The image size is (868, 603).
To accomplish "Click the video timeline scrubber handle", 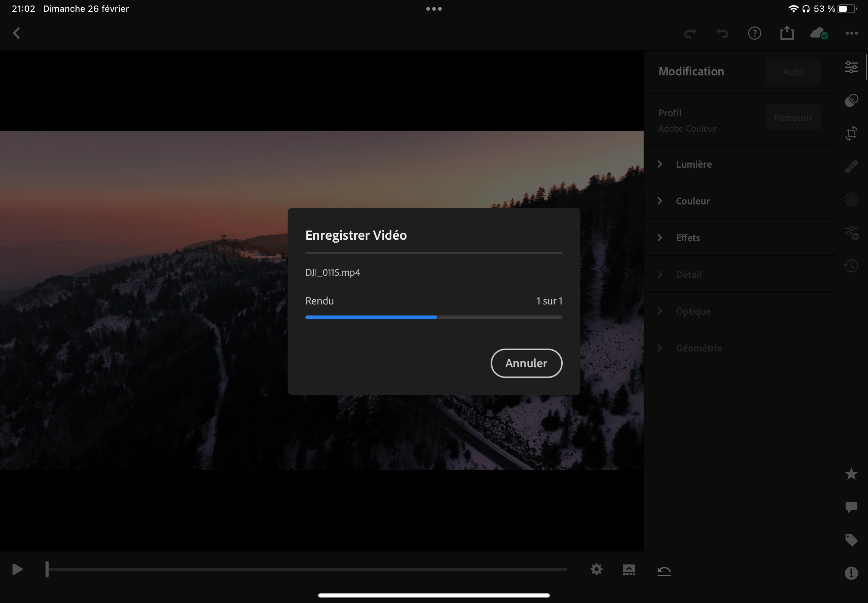I will (x=47, y=569).
